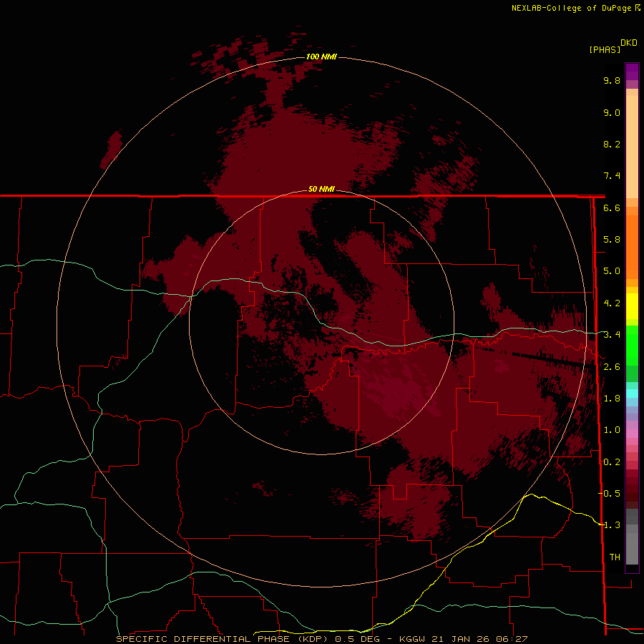Click the TH threshold label
644x644 pixels.
pos(615,557)
